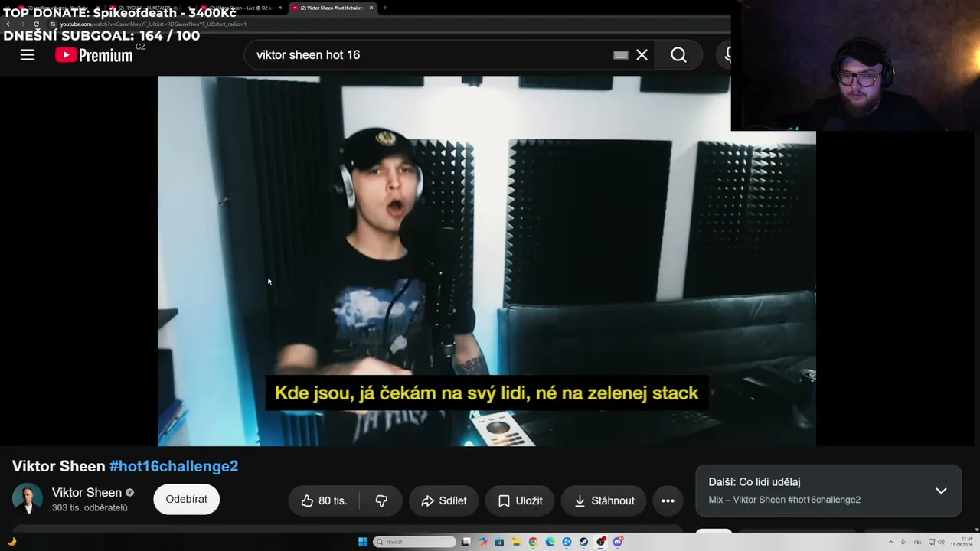
Task: Open the YouTube hamburger guide menu
Action: (28, 55)
